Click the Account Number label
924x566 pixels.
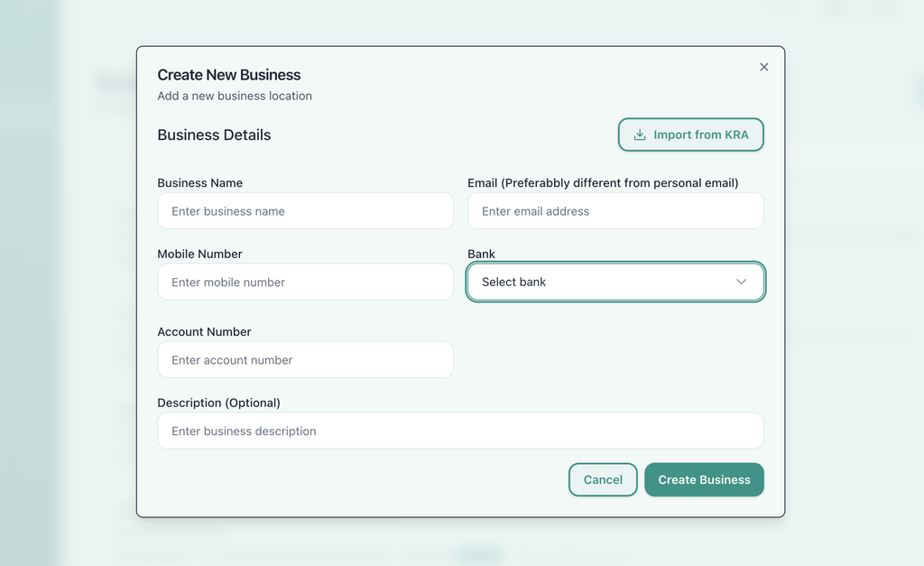(204, 332)
